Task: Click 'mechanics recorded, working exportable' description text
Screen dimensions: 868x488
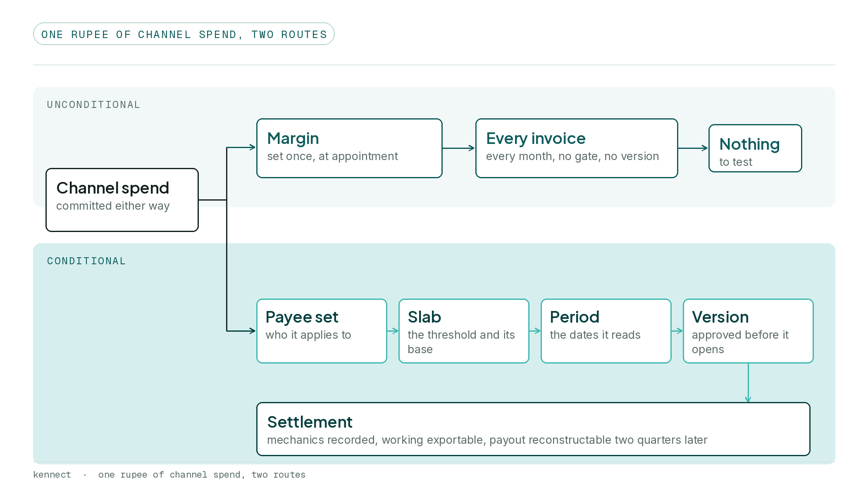Action: (487, 440)
